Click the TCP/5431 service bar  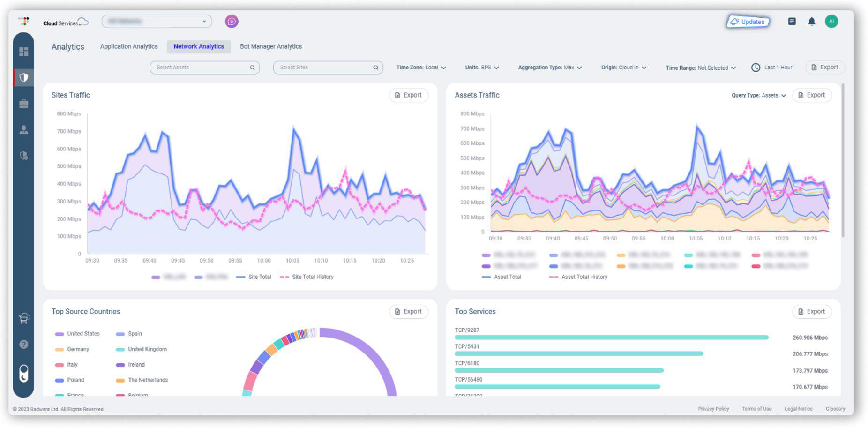[579, 354]
